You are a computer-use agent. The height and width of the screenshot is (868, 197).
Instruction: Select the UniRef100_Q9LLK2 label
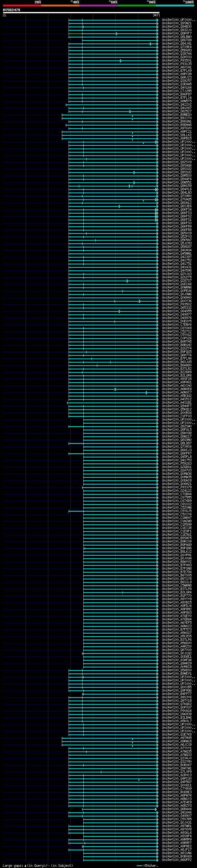(x=177, y=135)
